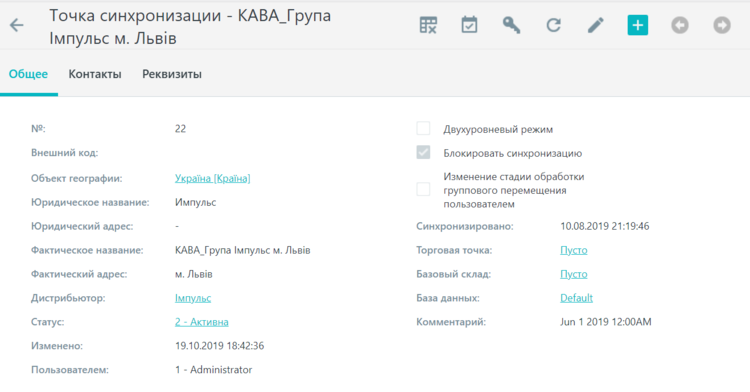Click the Юридический адрес label
750x392 pixels.
(82, 226)
